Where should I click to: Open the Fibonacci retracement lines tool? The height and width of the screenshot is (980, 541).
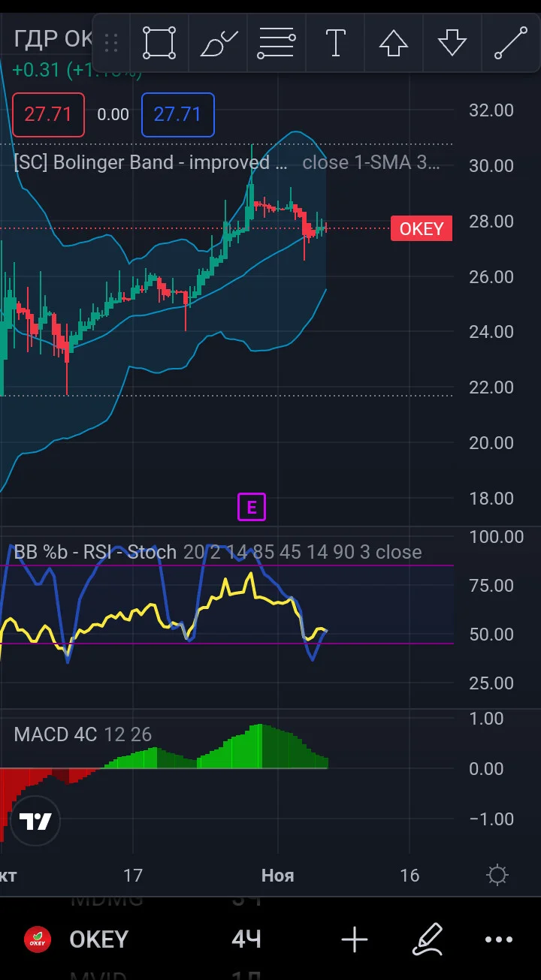276,43
